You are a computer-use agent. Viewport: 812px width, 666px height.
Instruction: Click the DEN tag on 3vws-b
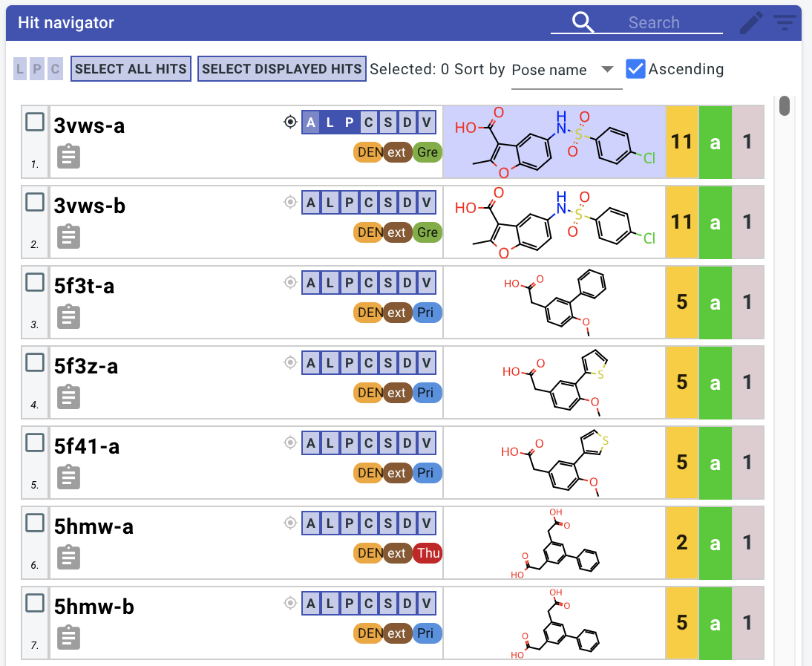coord(370,232)
